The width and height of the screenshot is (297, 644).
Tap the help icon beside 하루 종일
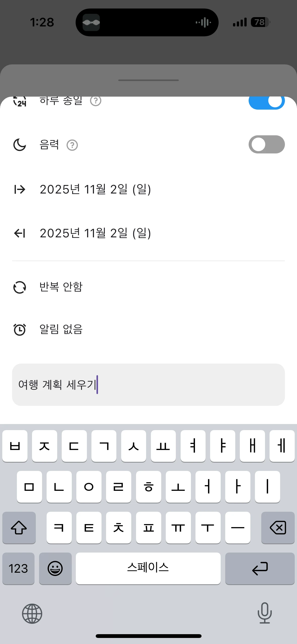coord(96,101)
